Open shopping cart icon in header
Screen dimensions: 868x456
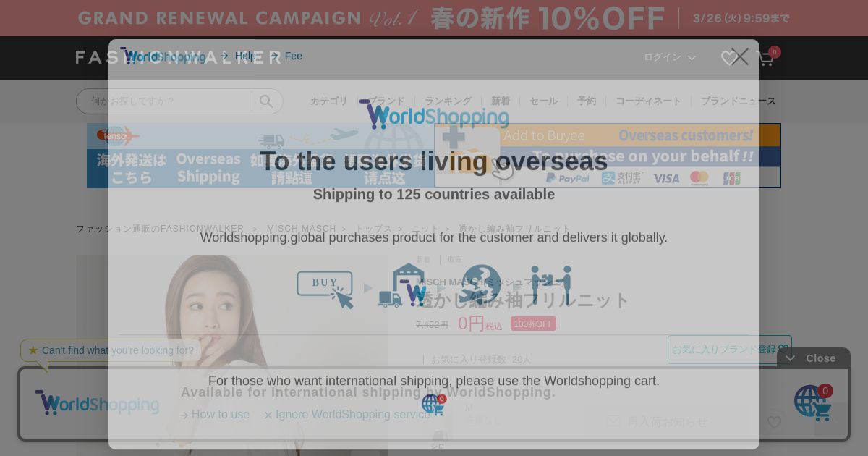tap(765, 58)
